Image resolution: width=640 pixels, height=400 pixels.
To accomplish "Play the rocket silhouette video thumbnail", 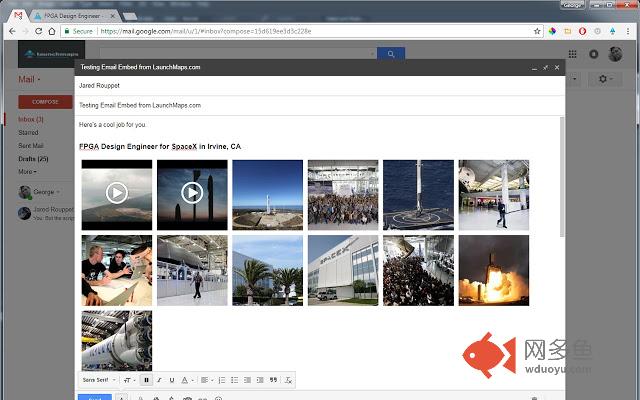I will point(192,195).
